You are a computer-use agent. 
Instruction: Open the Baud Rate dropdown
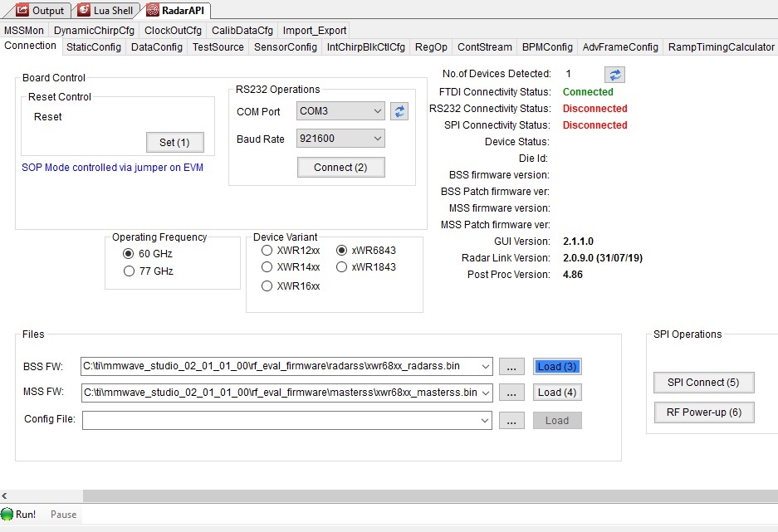[340, 138]
